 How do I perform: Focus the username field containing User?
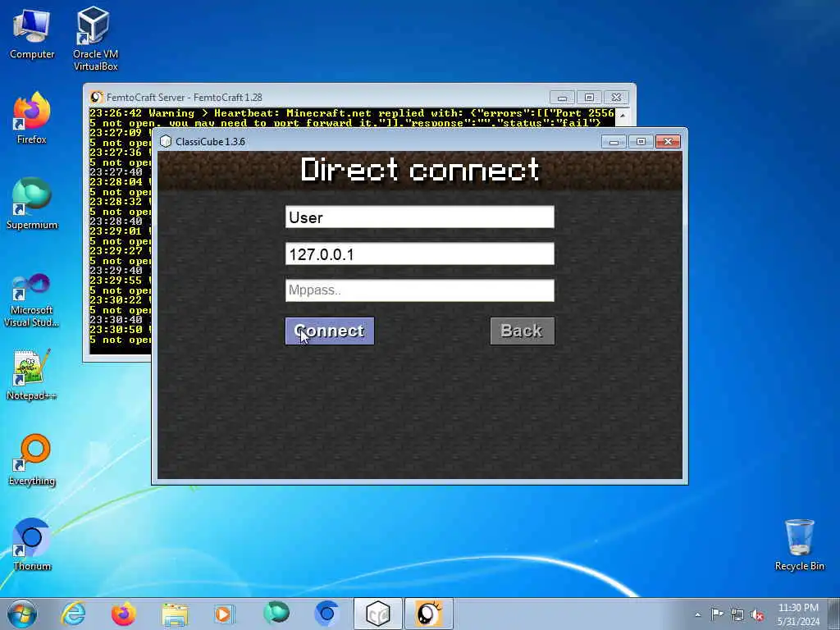coord(419,217)
